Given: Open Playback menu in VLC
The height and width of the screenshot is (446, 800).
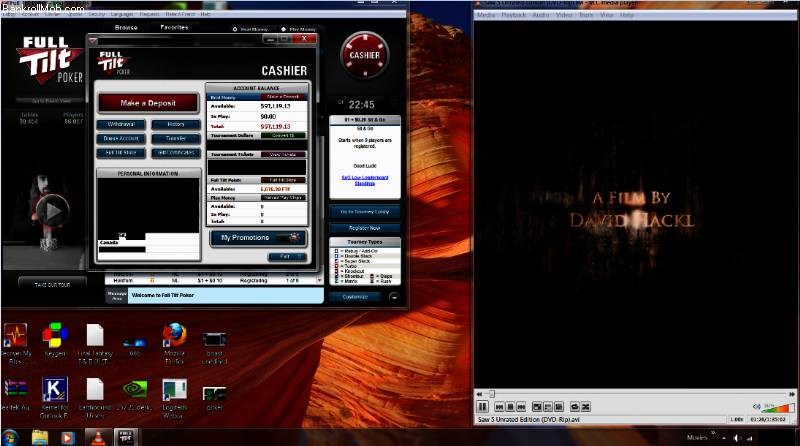Looking at the screenshot, I should 513,15.
